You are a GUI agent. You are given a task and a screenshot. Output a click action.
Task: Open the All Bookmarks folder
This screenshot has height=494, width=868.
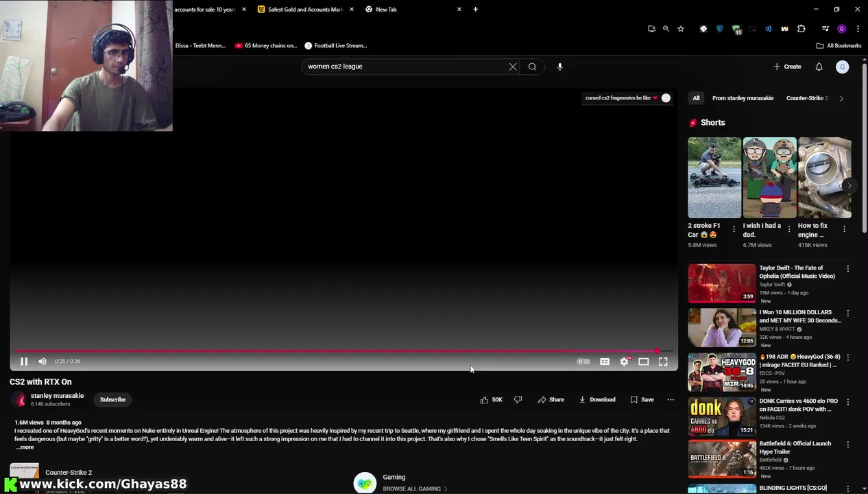tap(839, 46)
